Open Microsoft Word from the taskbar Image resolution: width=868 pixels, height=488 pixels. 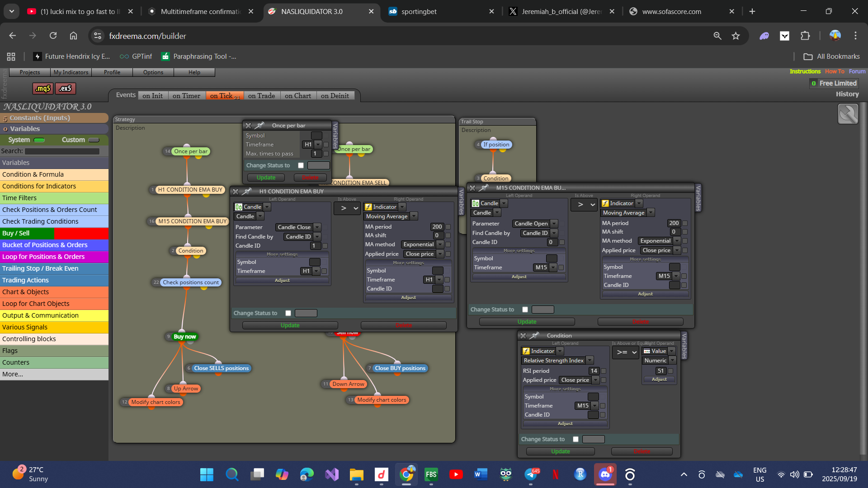tap(481, 474)
